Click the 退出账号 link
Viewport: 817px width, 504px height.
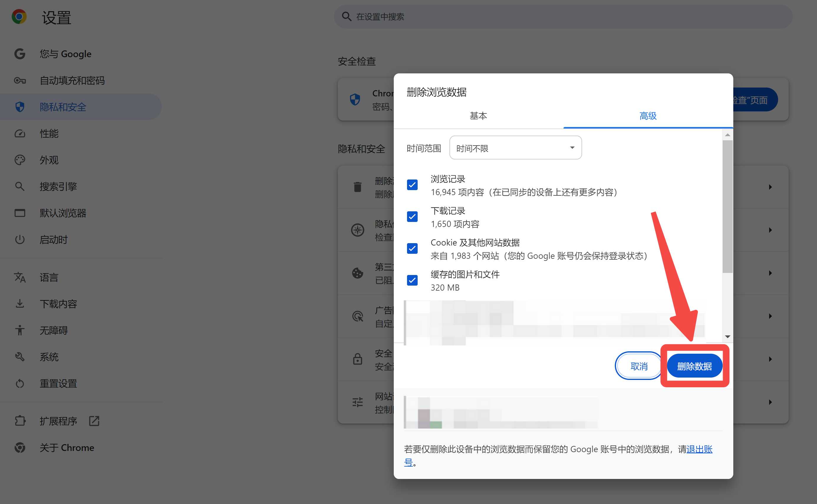(699, 449)
